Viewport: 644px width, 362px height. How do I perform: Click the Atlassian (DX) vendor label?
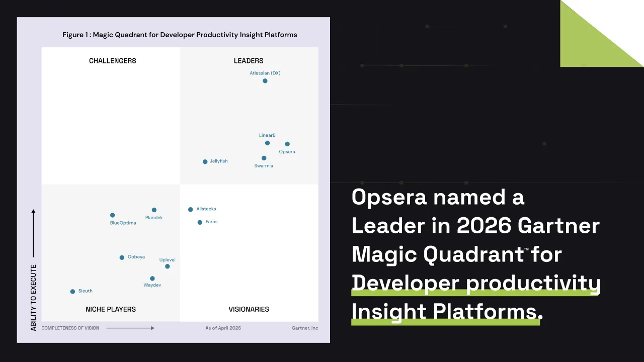pos(265,73)
